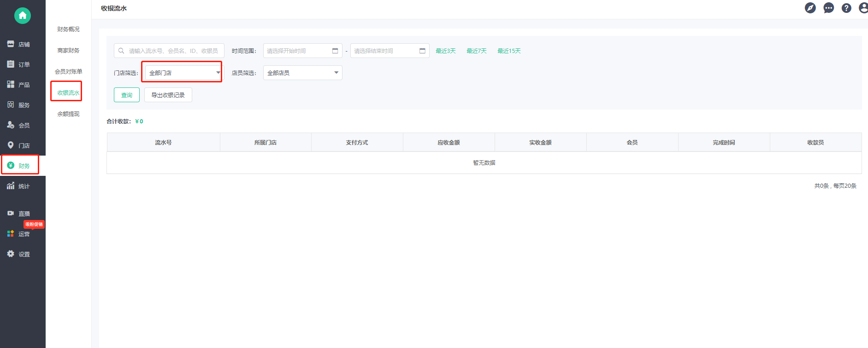Viewport: 868px width, 348px height.
Task: Open the 财务概况 submenu item
Action: (68, 29)
